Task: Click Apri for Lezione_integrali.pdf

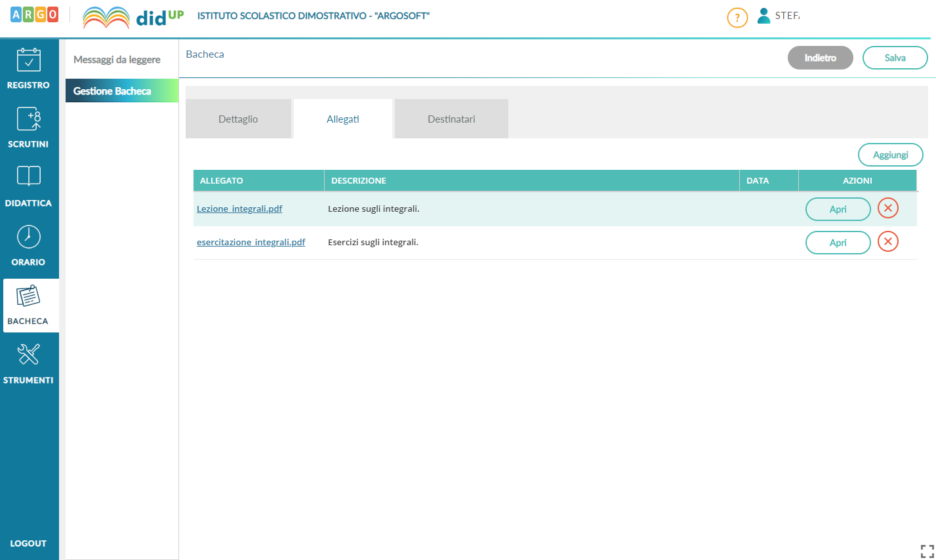Action: (x=838, y=209)
